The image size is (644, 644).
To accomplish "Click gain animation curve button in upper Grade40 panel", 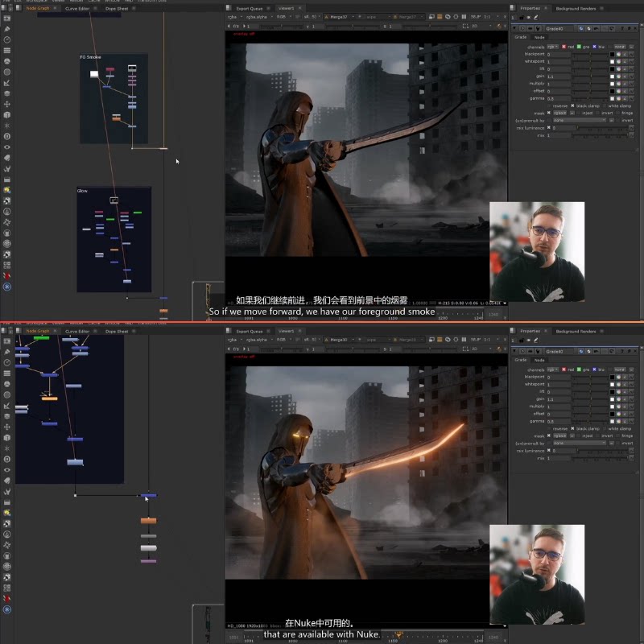I will 631,76.
